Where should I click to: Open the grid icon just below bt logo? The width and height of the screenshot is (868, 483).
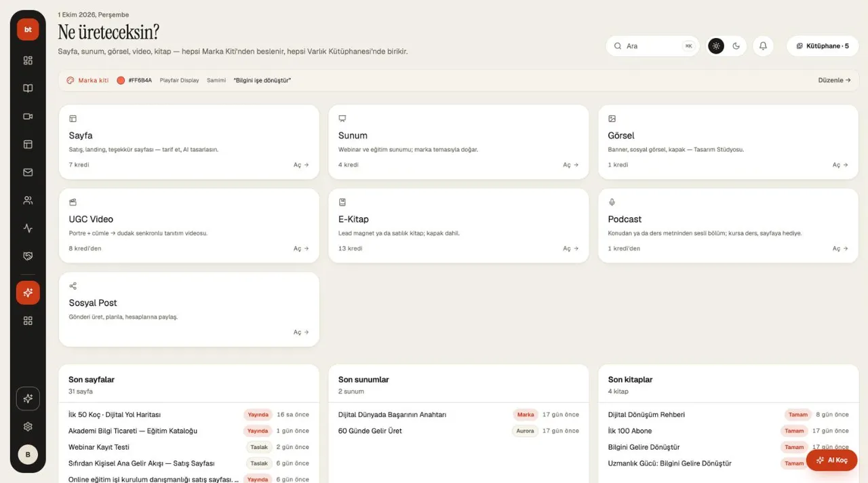point(28,60)
